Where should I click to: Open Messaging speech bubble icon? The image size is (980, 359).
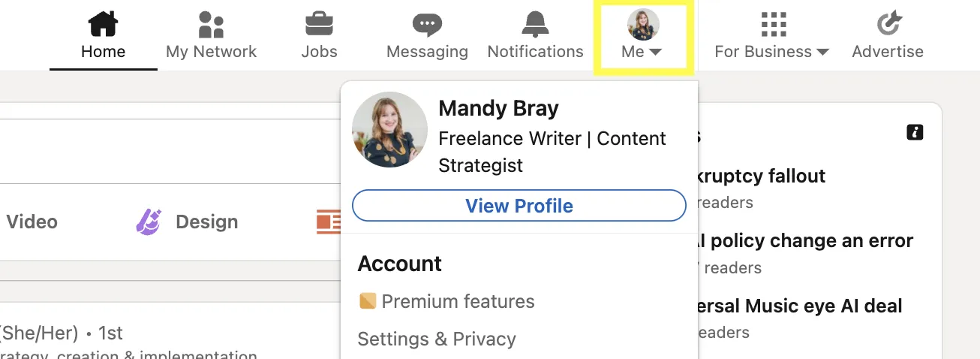427,24
